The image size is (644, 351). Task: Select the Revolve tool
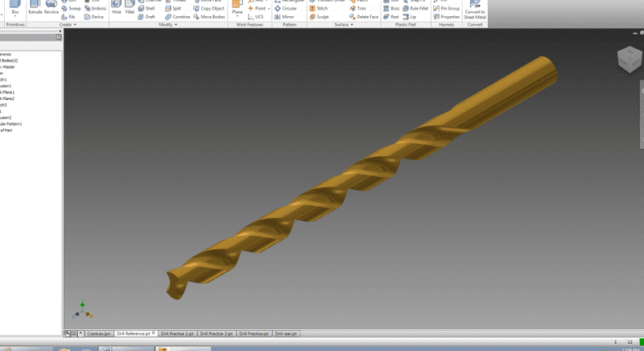point(52,8)
